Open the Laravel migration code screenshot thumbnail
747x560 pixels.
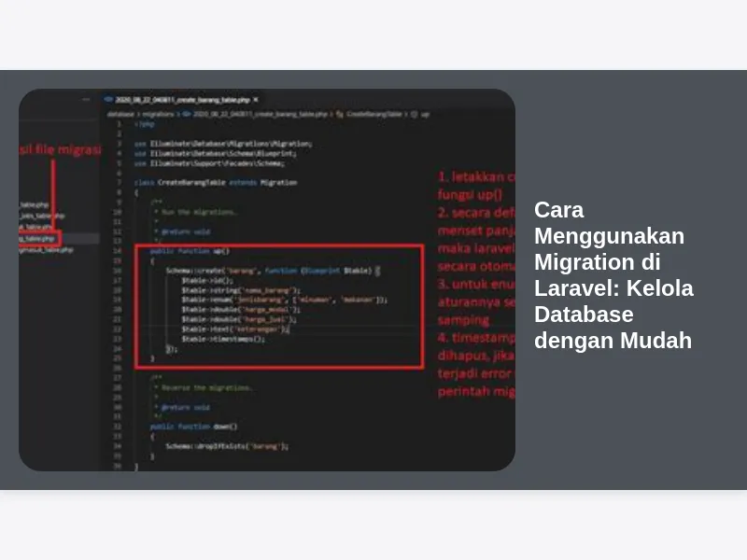tap(267, 280)
